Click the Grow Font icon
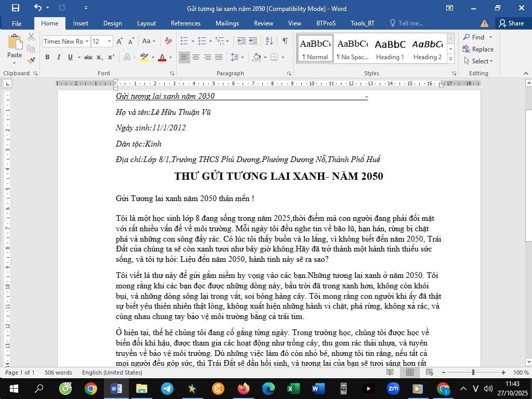 (x=119, y=41)
